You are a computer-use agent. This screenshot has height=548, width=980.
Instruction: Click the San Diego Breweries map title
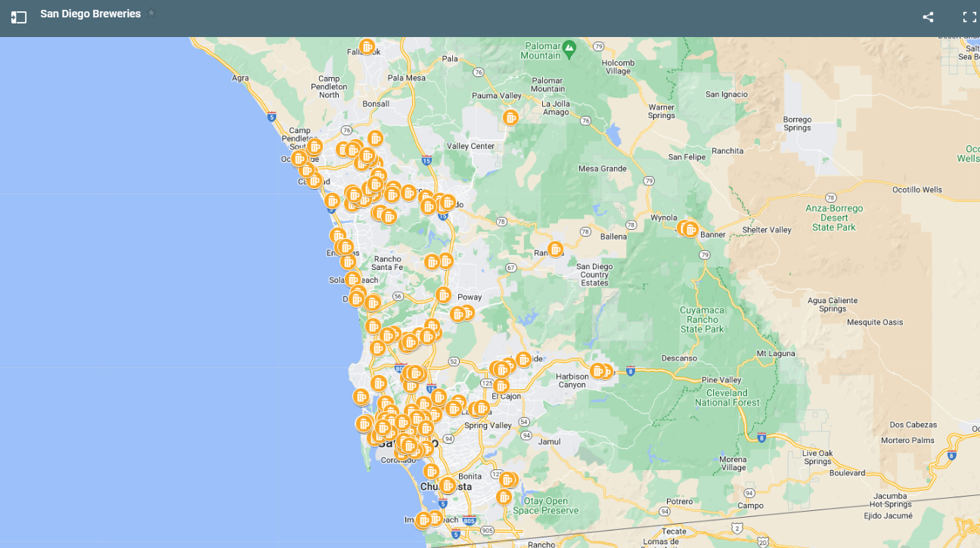coord(91,14)
